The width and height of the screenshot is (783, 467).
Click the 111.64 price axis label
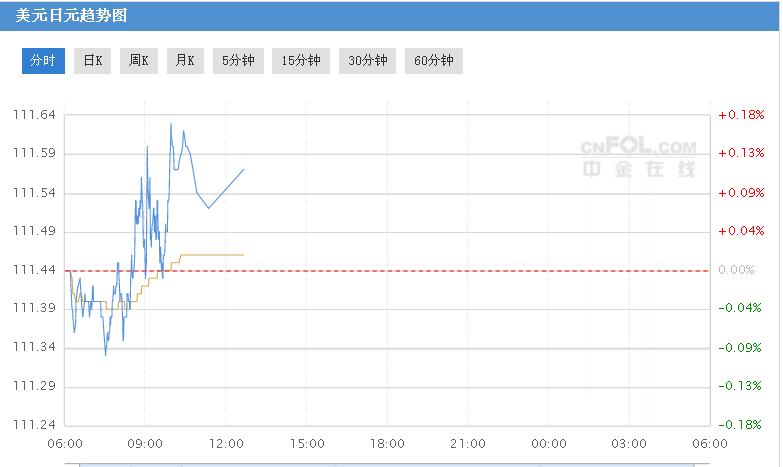point(34,115)
